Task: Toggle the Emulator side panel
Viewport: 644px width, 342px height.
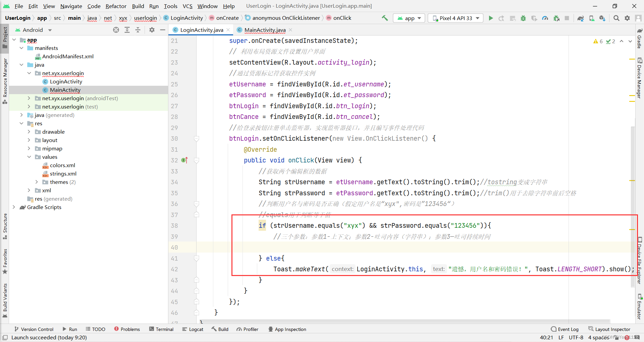Action: click(x=640, y=306)
